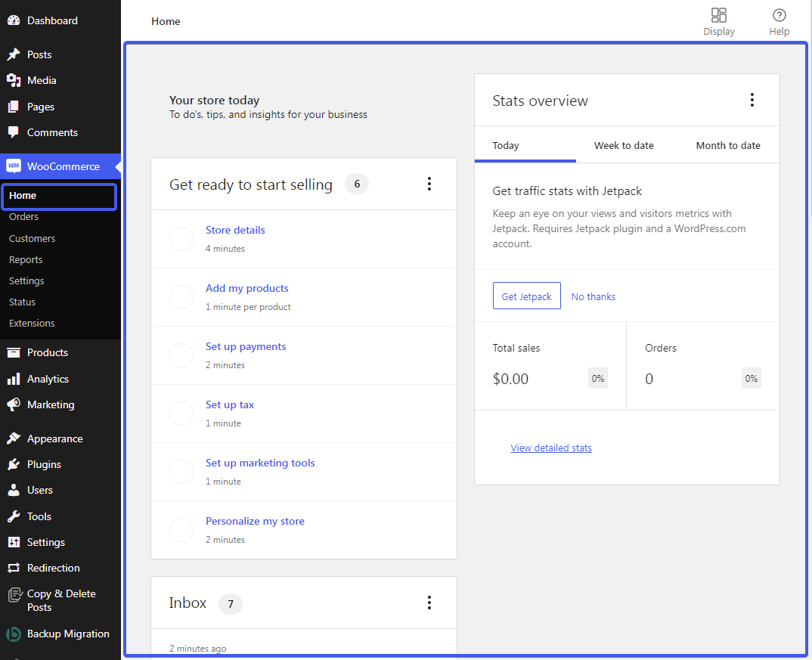The width and height of the screenshot is (812, 660).
Task: Switch to the Week to date tab
Action: [624, 145]
